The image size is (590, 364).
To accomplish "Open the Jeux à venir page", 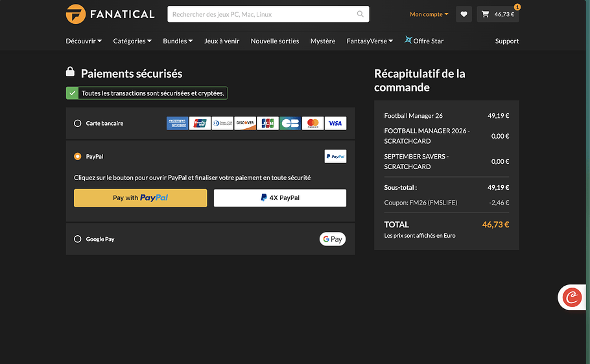I will point(222,41).
